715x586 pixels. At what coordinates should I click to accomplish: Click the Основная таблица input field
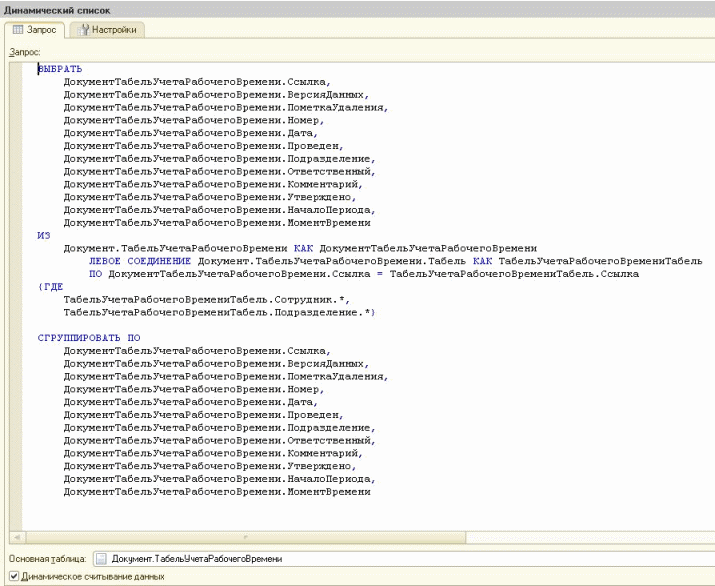pos(404,559)
